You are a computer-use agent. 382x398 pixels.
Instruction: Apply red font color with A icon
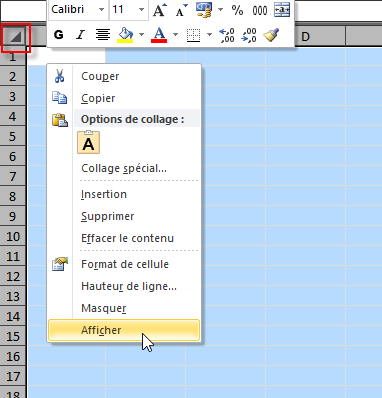159,35
